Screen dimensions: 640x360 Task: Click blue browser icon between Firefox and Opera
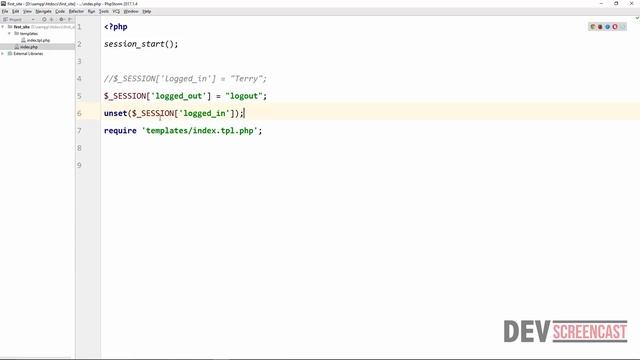[x=607, y=27]
